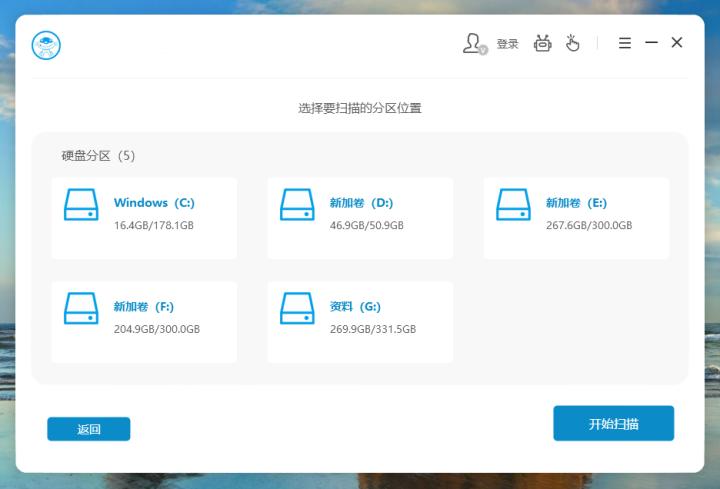Click the 返回 back button
Viewport: 720px width, 489px height.
point(89,429)
